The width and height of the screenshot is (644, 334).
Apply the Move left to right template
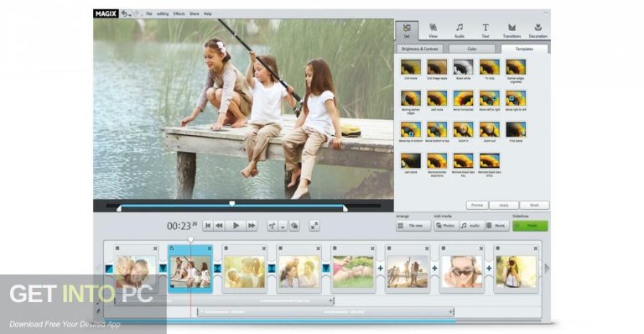click(490, 98)
